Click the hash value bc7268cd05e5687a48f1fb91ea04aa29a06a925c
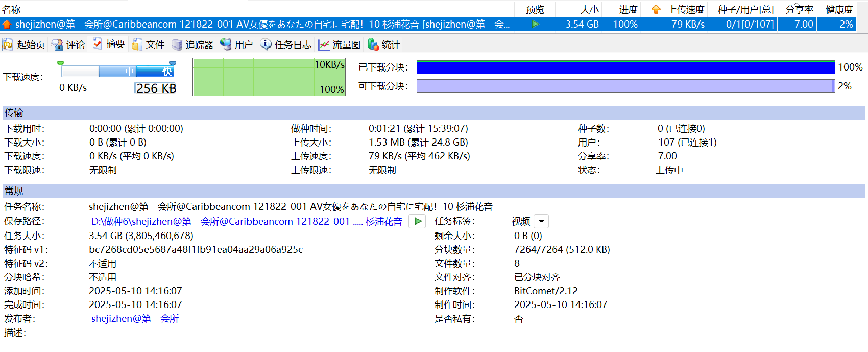The image size is (868, 352). (x=196, y=250)
